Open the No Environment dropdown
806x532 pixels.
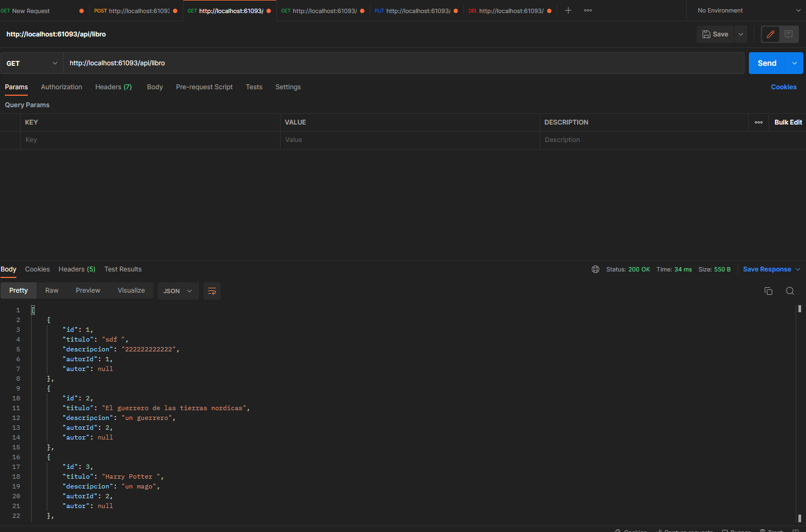(x=749, y=10)
